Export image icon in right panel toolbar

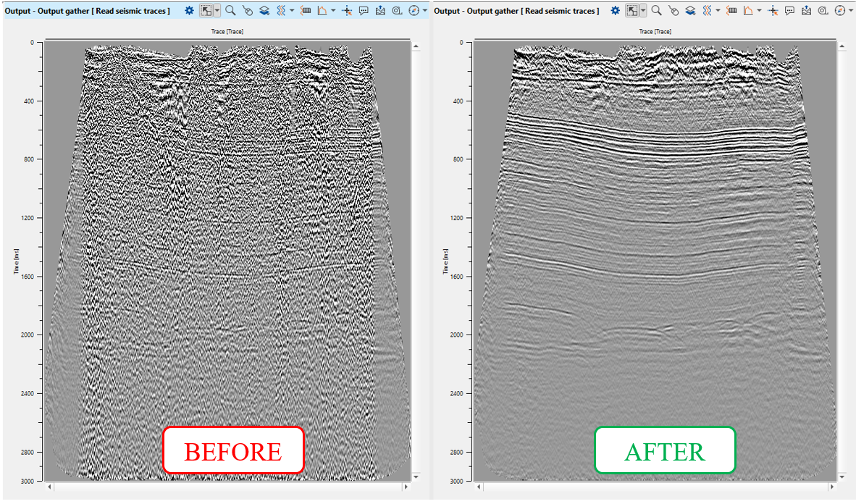coord(806,11)
